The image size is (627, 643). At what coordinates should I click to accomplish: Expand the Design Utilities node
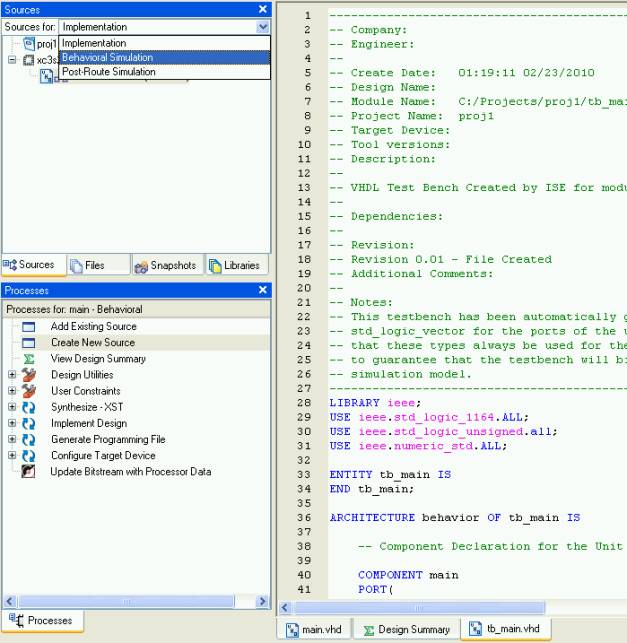click(12, 374)
